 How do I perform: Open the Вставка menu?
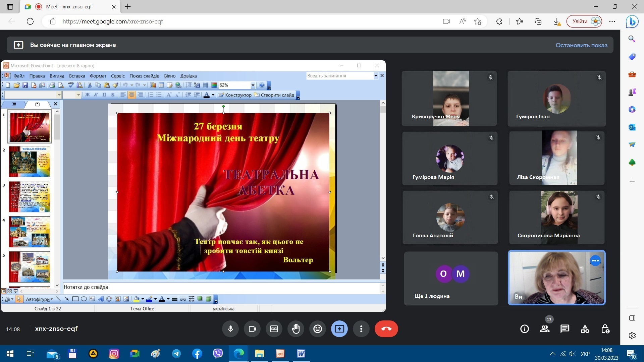(x=77, y=76)
